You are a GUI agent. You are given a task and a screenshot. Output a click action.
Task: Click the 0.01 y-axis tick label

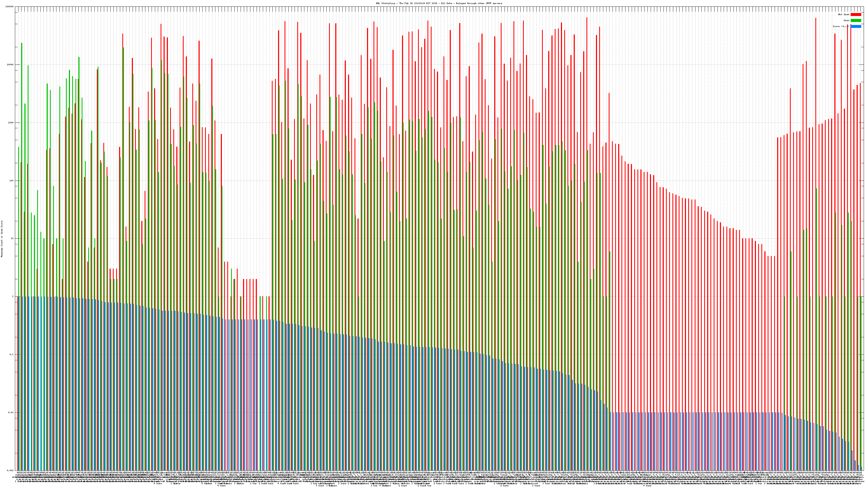pos(11,412)
